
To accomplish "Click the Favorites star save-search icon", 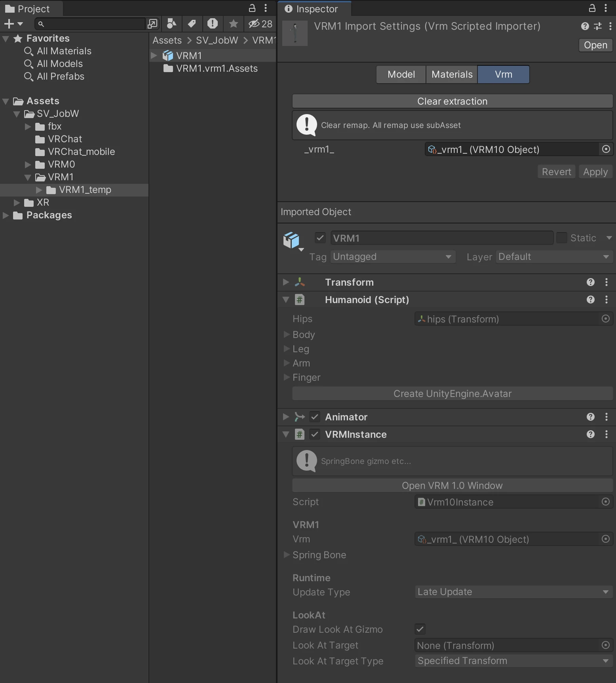I will point(234,24).
